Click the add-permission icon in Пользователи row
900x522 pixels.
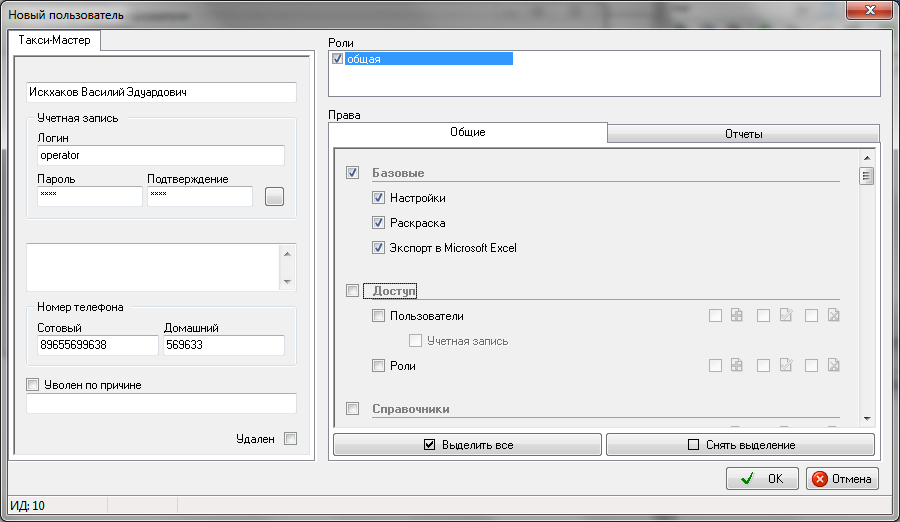737,316
